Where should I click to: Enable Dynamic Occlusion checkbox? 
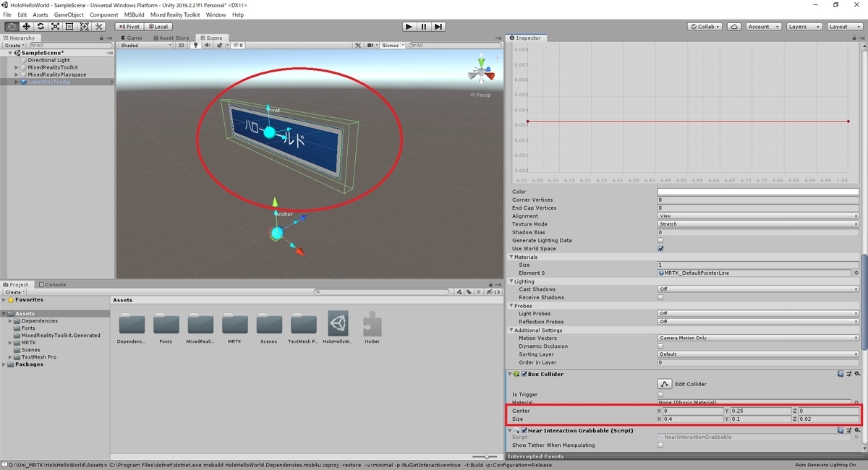(660, 346)
